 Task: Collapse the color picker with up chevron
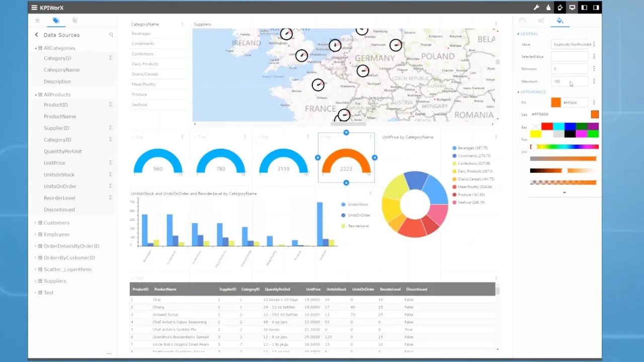coord(564,193)
